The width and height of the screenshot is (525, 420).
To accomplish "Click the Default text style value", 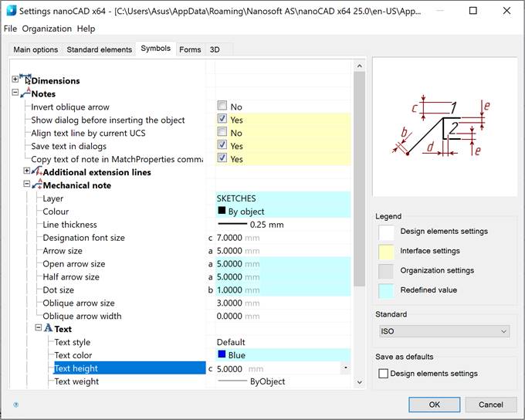I will tap(231, 342).
